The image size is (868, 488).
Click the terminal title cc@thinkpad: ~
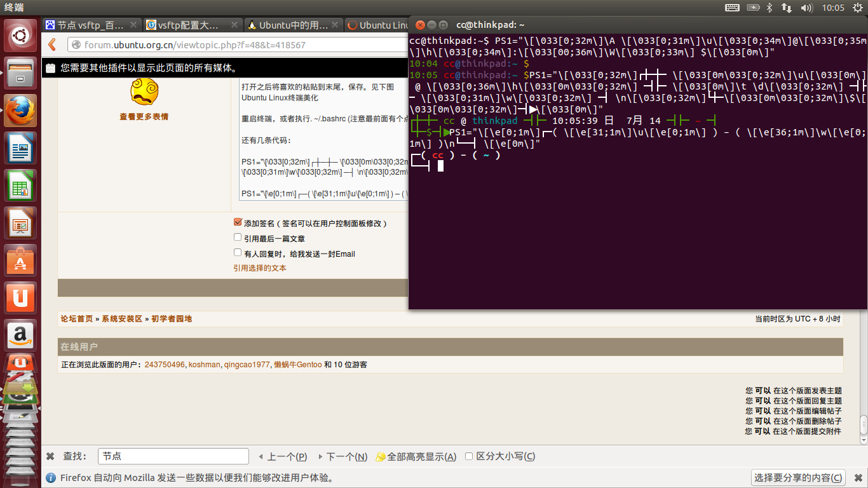coord(491,25)
